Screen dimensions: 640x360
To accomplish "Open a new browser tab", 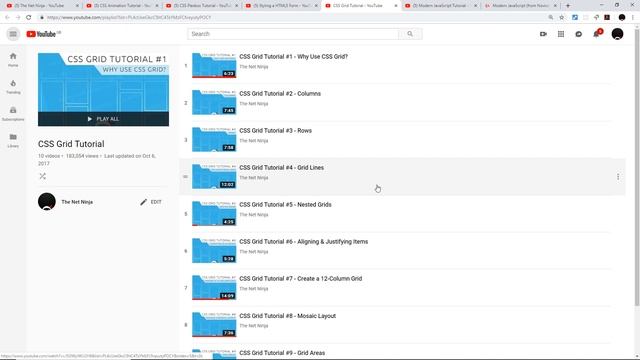I will [568, 6].
